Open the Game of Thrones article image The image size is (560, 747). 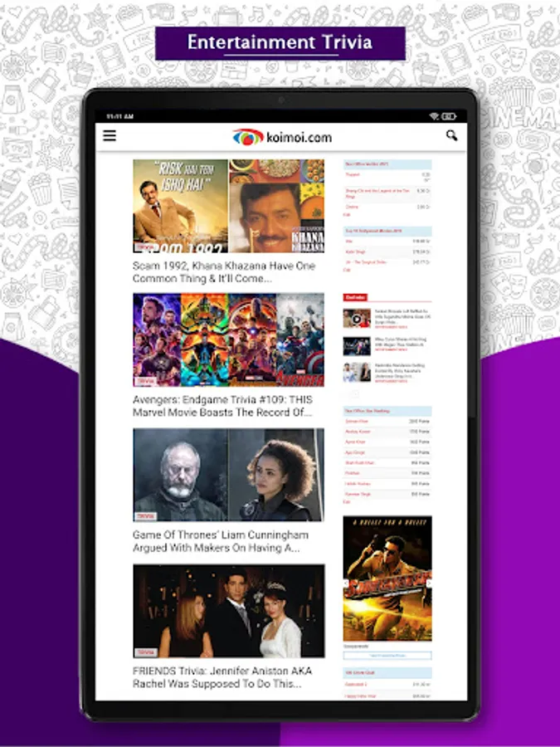coord(229,475)
